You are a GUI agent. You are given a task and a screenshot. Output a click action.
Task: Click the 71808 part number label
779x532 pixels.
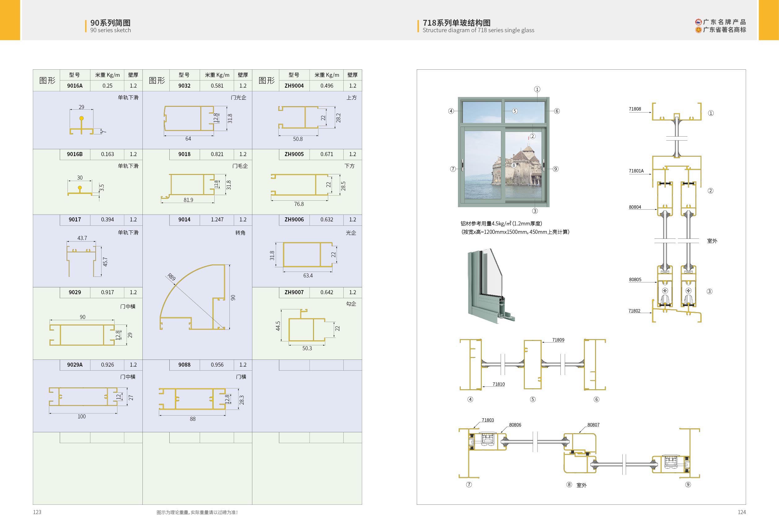(634, 109)
